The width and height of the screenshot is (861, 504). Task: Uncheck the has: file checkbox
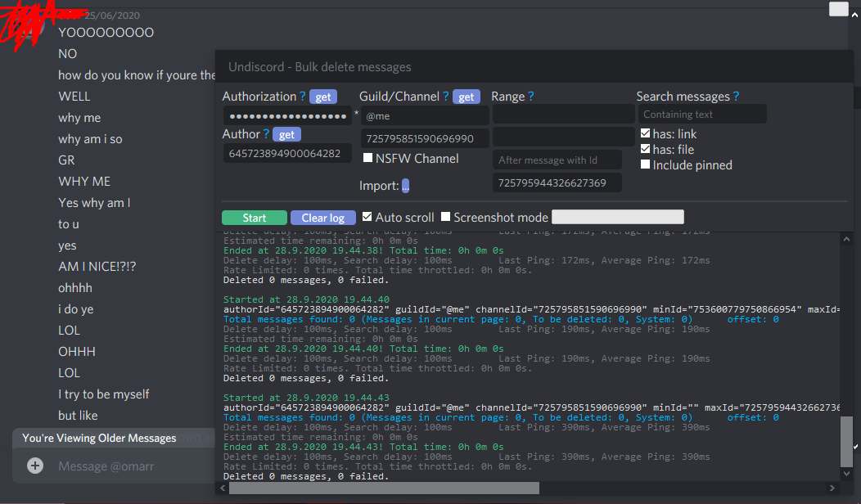645,149
